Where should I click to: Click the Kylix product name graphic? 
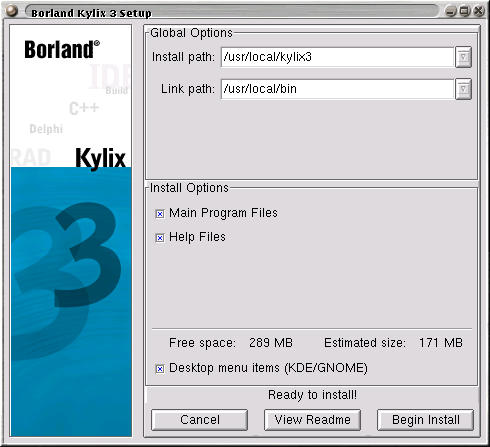[x=100, y=158]
